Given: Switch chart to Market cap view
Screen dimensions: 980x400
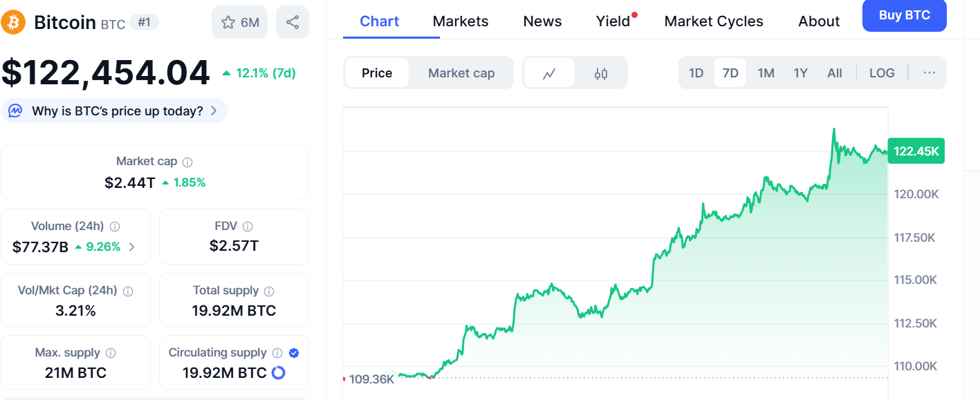Looking at the screenshot, I should tap(461, 72).
